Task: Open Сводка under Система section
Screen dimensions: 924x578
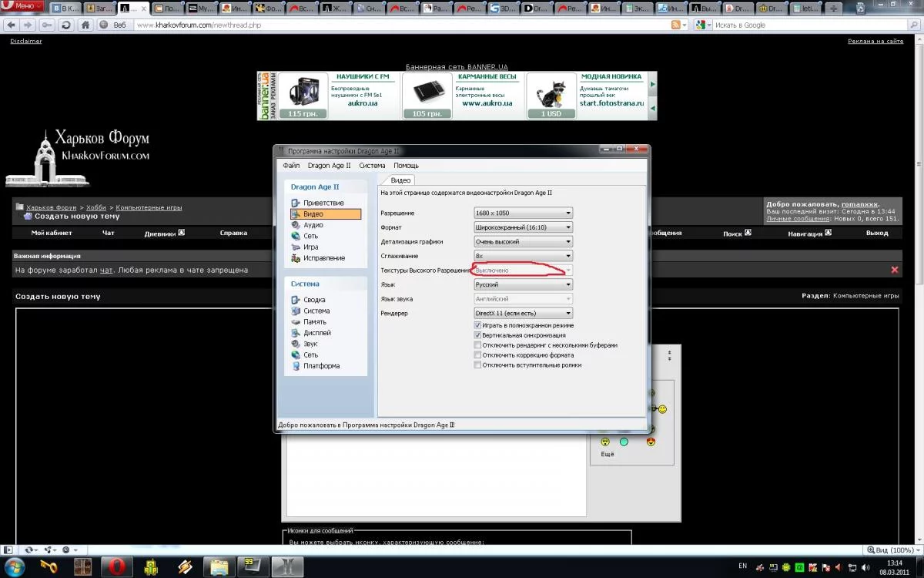Action: point(314,300)
